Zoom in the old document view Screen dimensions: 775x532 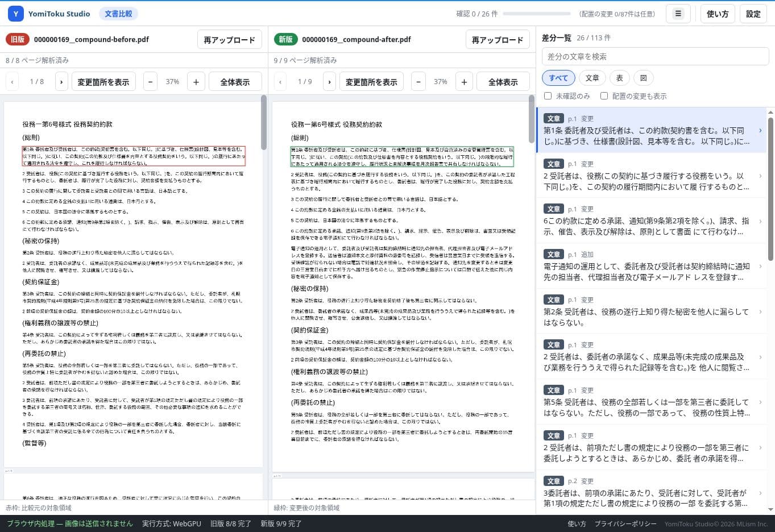pyautogui.click(x=196, y=82)
